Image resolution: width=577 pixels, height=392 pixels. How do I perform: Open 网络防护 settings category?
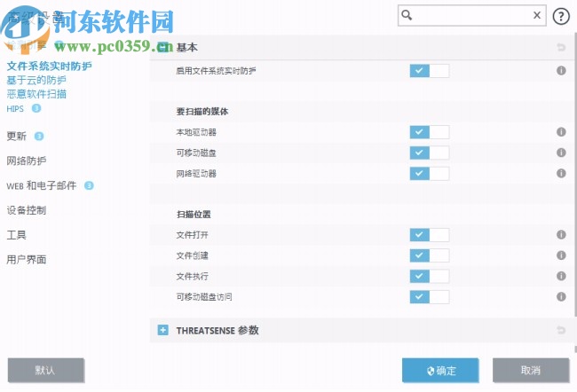pyautogui.click(x=27, y=161)
